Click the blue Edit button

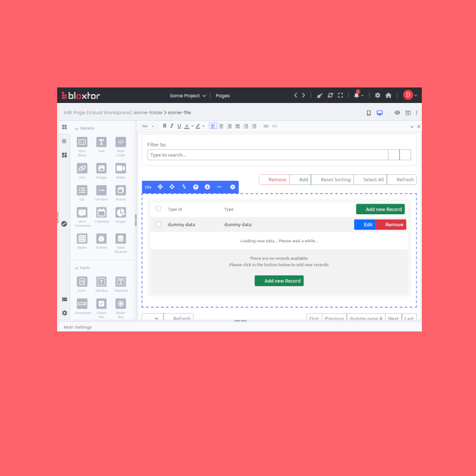(x=365, y=225)
